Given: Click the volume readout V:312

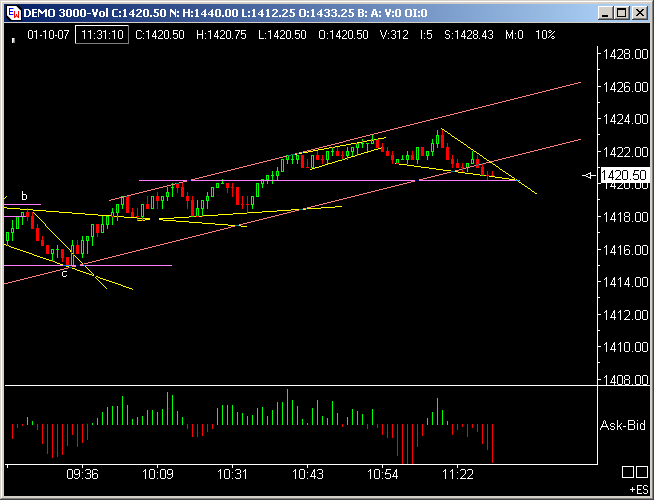Looking at the screenshot, I should click(394, 35).
